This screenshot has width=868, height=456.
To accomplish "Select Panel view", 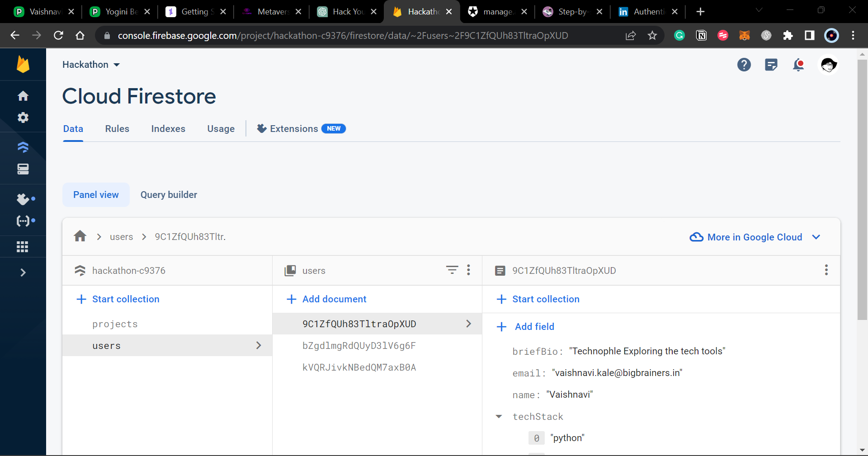I will 96,195.
